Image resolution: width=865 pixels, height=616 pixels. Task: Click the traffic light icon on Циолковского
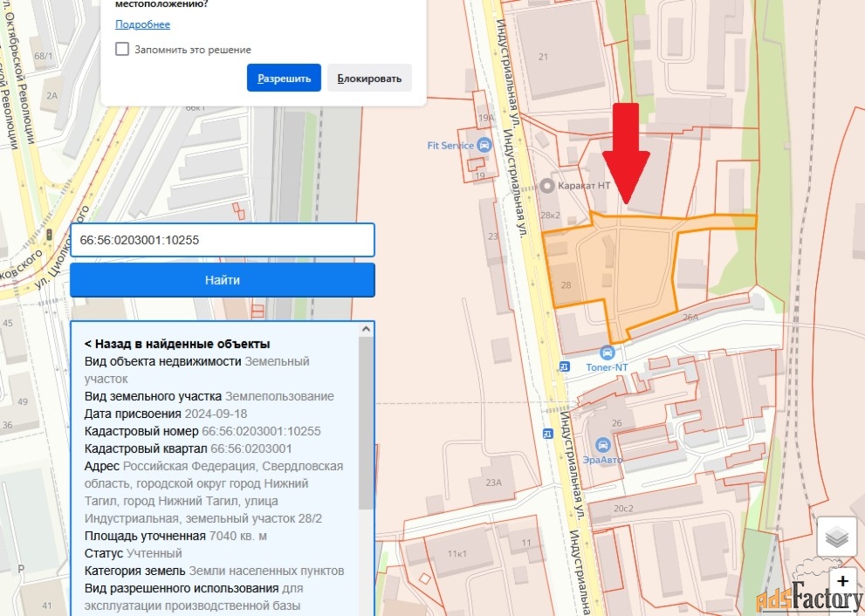coord(49,235)
